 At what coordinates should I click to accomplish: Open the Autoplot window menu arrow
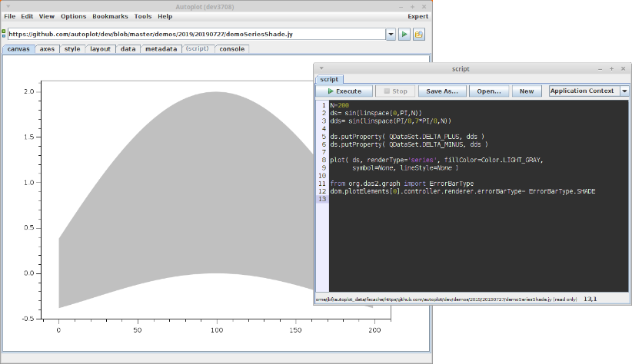coord(7,5)
